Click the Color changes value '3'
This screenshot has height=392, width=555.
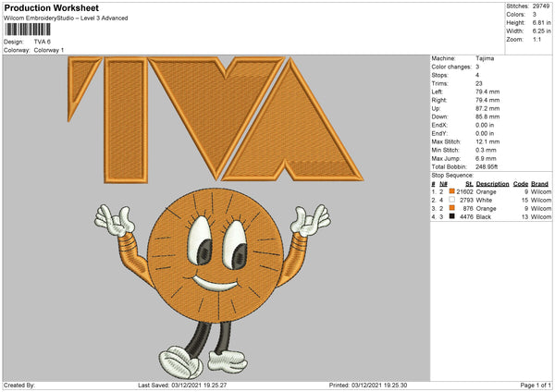coord(477,67)
